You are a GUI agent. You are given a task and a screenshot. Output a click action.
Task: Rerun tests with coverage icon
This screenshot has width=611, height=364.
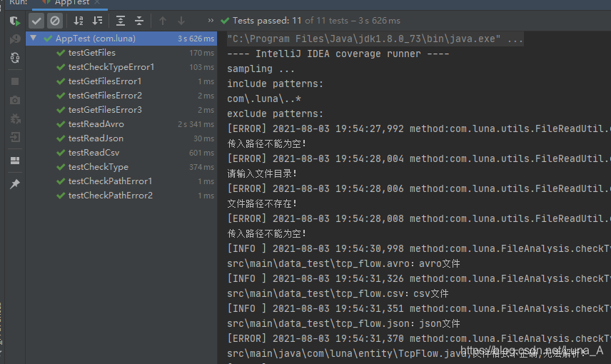(15, 21)
